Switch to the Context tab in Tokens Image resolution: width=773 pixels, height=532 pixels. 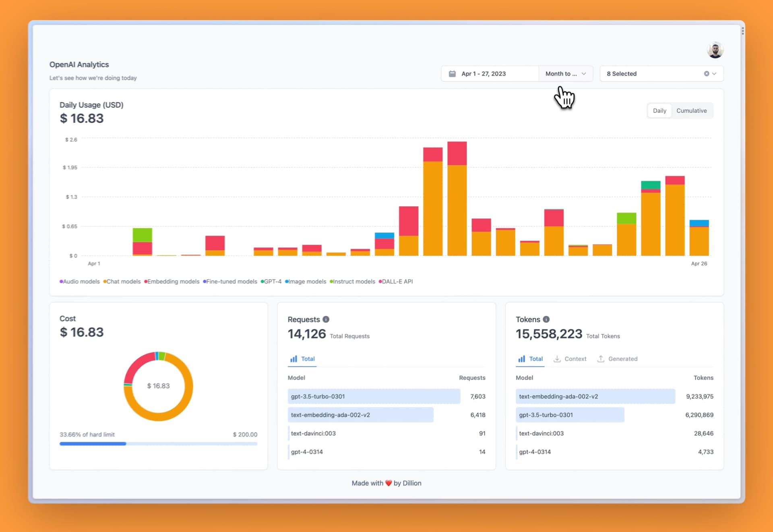570,359
